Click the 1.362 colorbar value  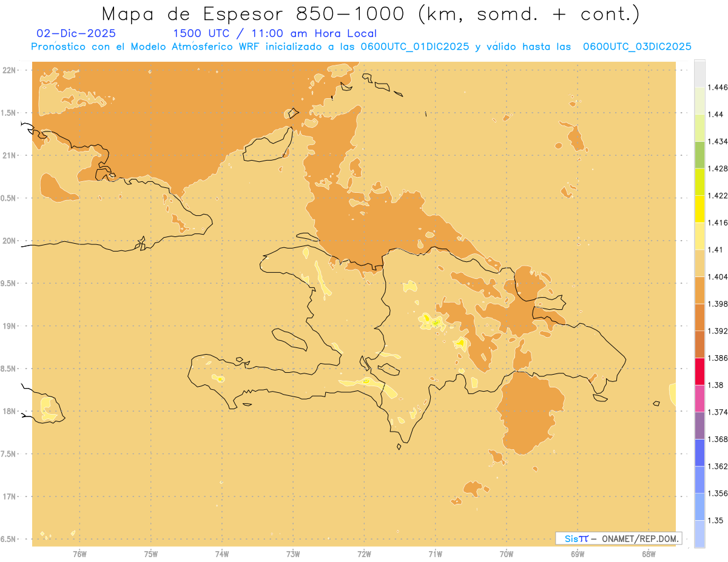click(x=718, y=466)
